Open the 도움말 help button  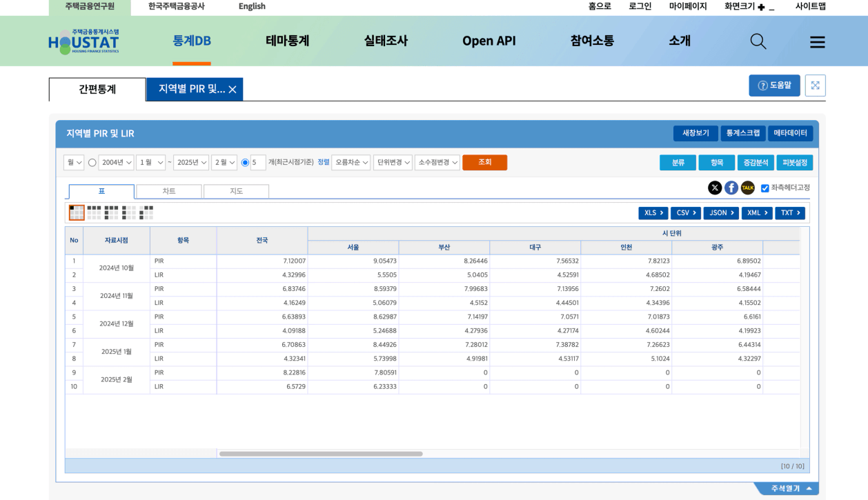pos(774,86)
